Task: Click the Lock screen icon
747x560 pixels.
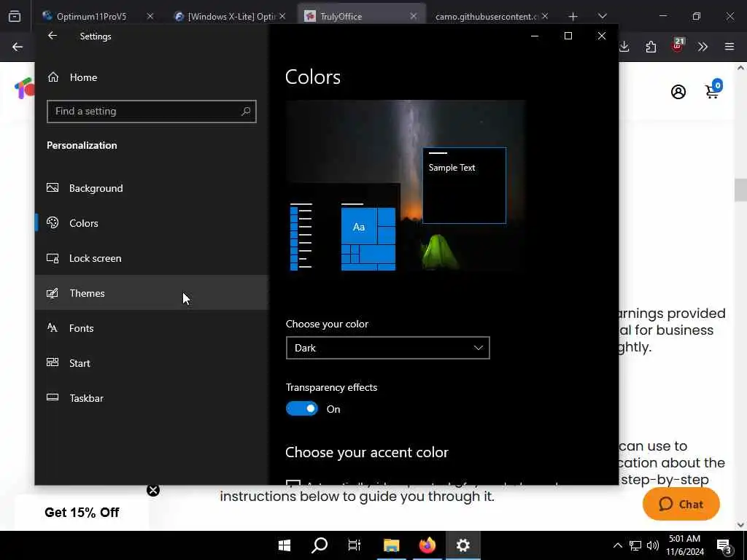Action: click(53, 258)
